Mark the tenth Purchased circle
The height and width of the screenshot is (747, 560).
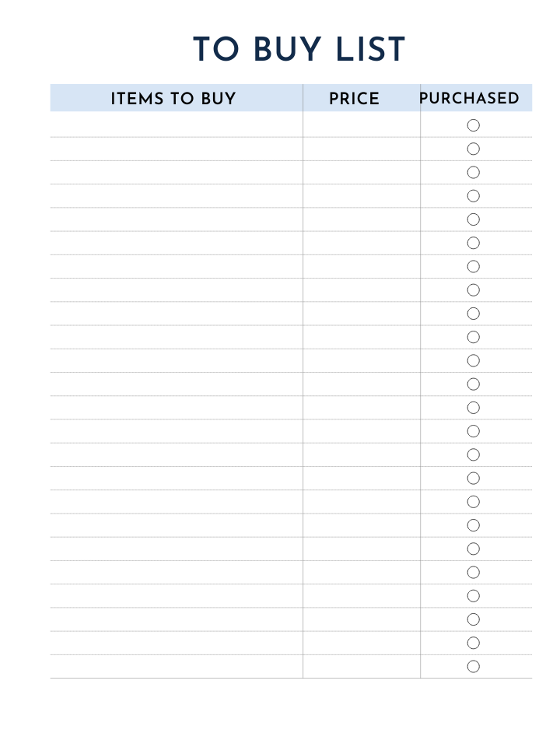(473, 337)
